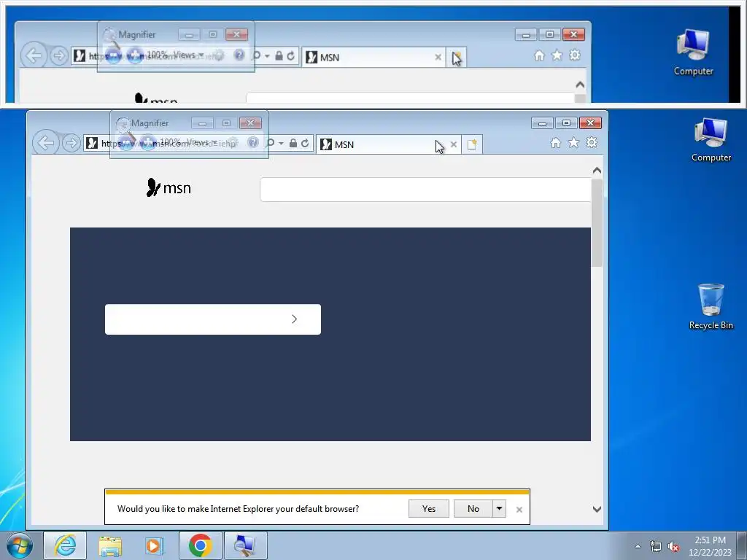Open the clock showing 2:51 PM
This screenshot has height=560, width=747.
click(x=710, y=546)
